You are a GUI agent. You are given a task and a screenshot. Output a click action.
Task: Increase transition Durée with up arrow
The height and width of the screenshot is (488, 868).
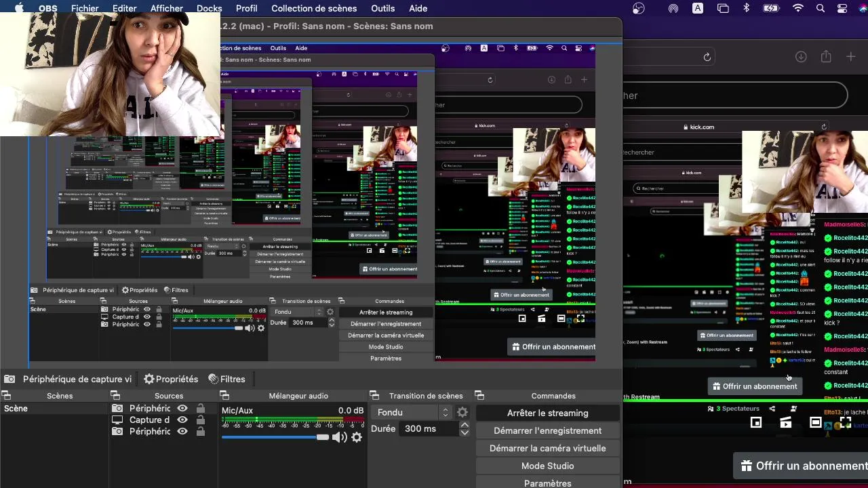465,425
